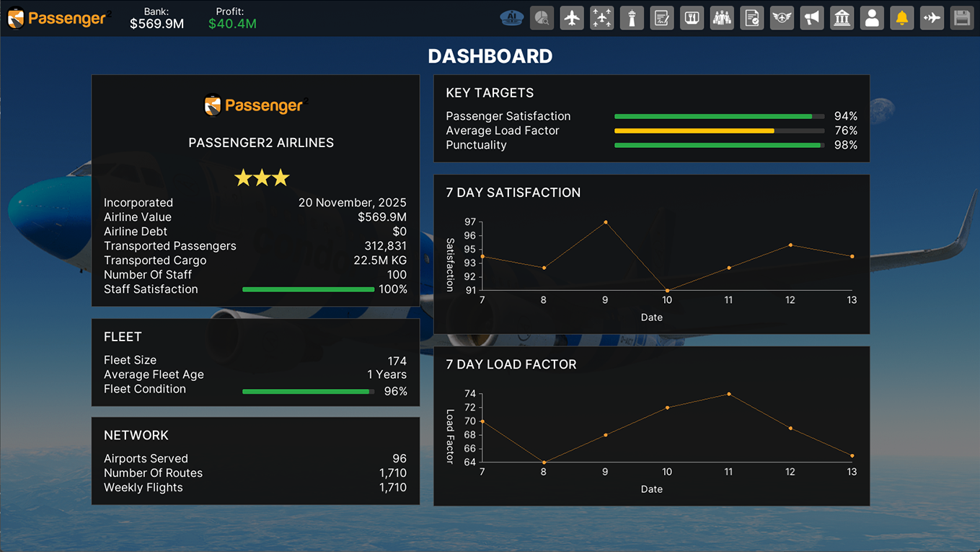Click the Average Load Factor yellow bar
The image size is (980, 552).
[x=694, y=131]
